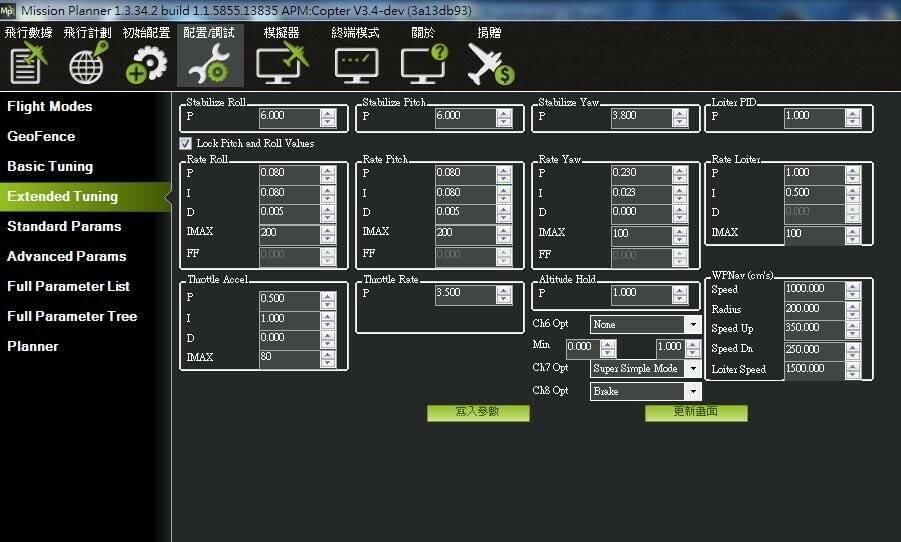Screen dimensions: 901x542
Task: Click Throttle Rate P spinner arrows
Action: click(x=504, y=295)
